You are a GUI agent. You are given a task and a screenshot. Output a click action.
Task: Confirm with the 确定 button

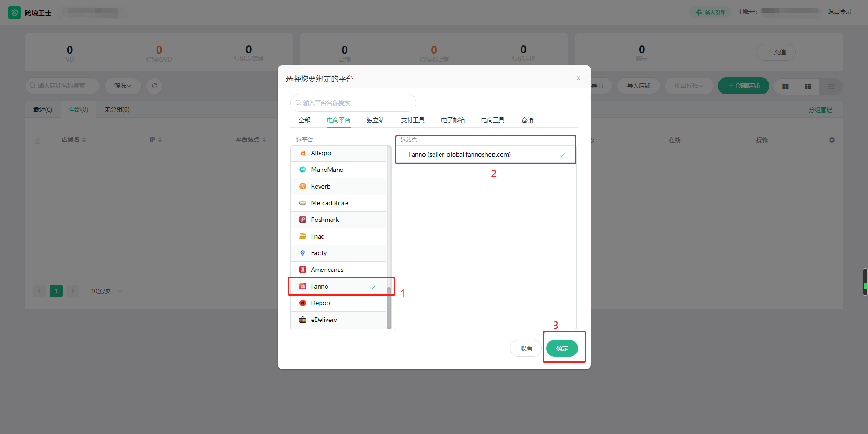click(562, 348)
